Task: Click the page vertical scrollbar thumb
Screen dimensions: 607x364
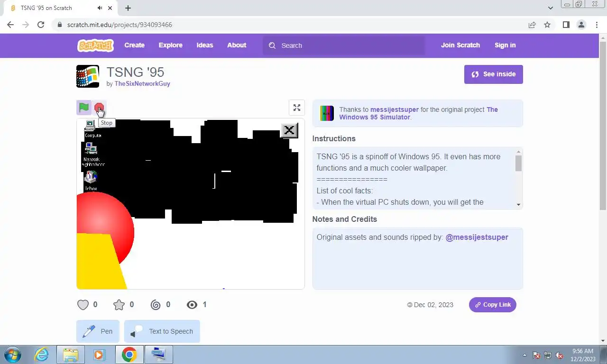Action: (x=603, y=126)
